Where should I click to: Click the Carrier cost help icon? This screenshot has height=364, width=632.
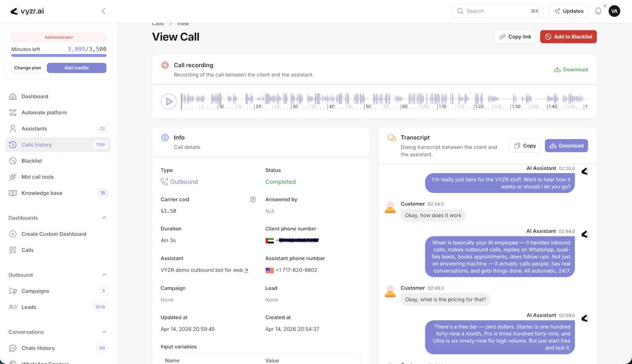253,199
